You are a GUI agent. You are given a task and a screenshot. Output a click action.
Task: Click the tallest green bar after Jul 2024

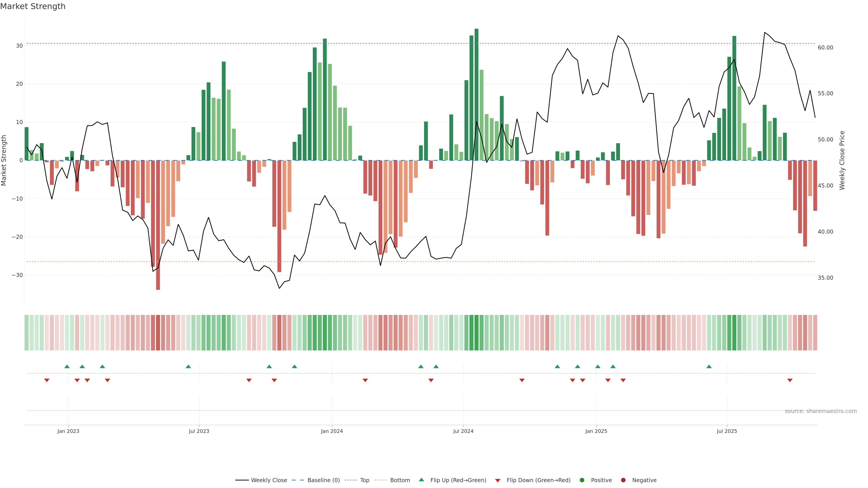pyautogui.click(x=476, y=94)
